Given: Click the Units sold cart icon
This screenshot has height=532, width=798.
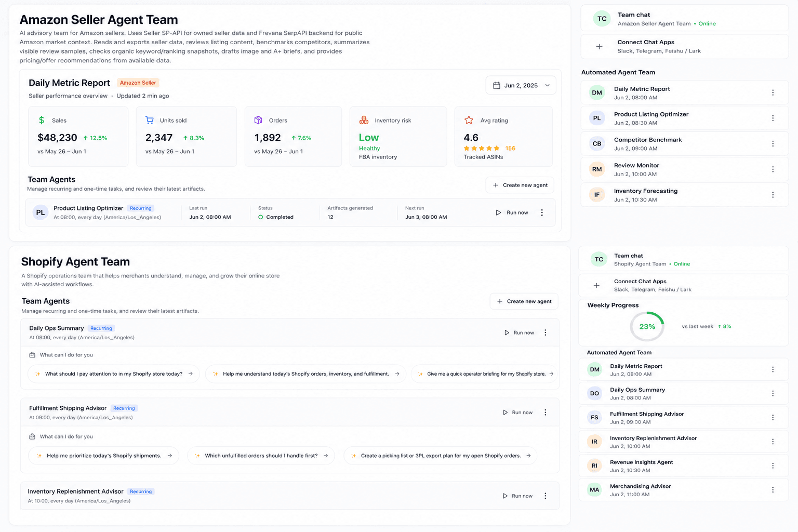Looking at the screenshot, I should coord(150,120).
